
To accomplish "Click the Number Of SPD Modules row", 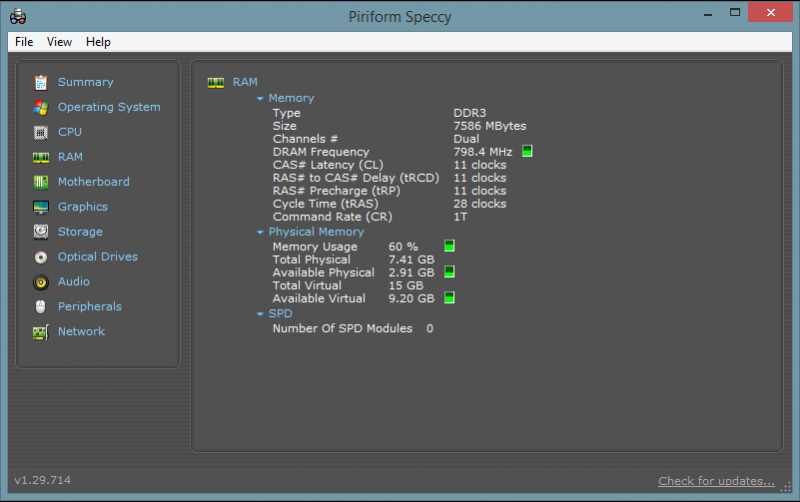I will 353,329.
